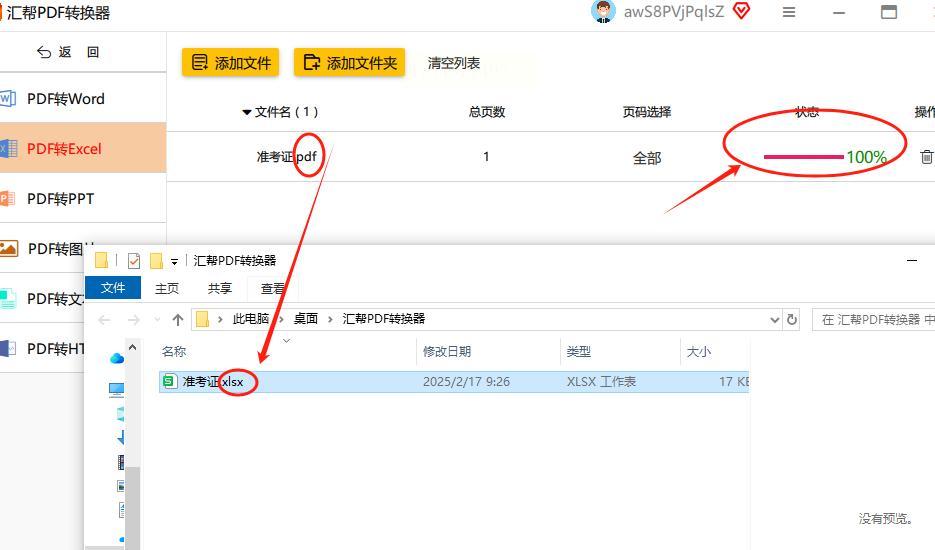This screenshot has height=550, width=935.
Task: Delete 准考证.pdf with the trash icon
Action: (x=926, y=157)
